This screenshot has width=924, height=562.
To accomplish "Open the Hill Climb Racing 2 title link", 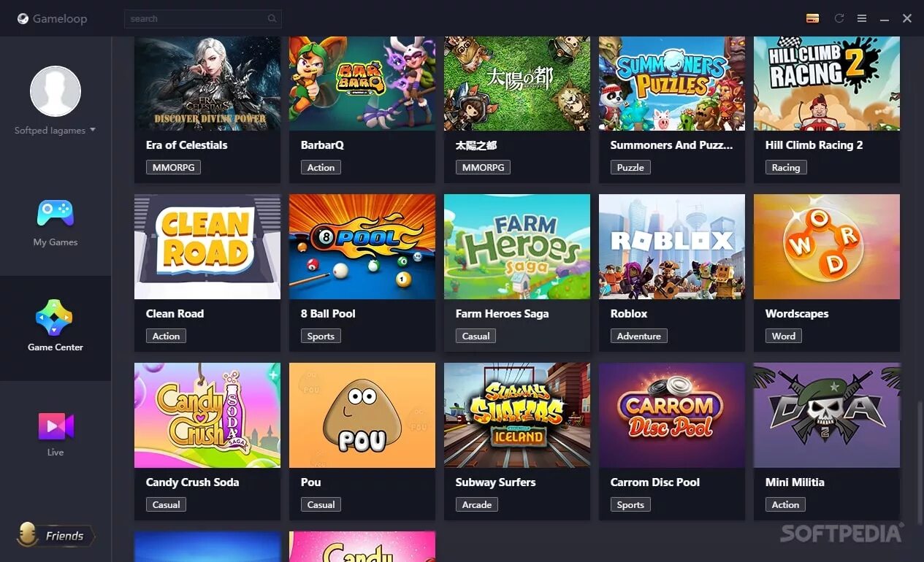I will (x=814, y=145).
